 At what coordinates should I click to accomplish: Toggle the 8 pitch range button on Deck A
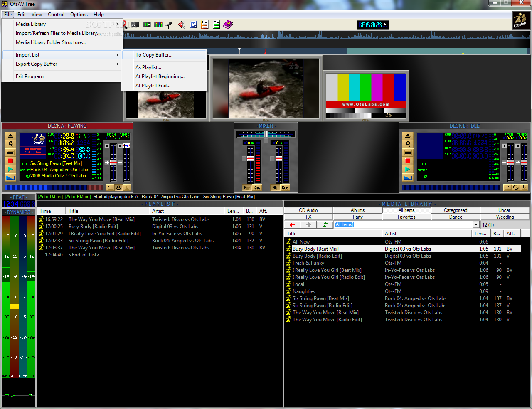click(107, 146)
